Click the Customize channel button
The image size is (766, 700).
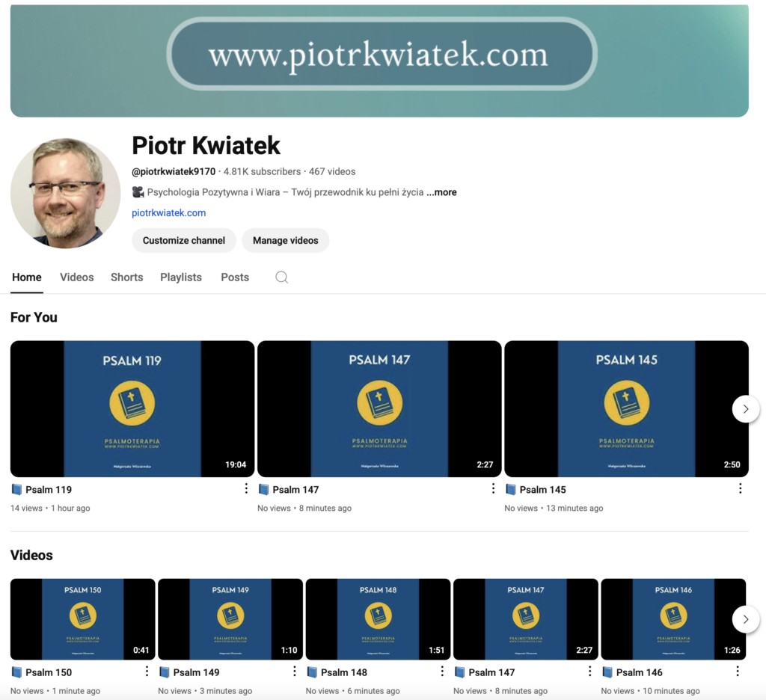click(184, 240)
